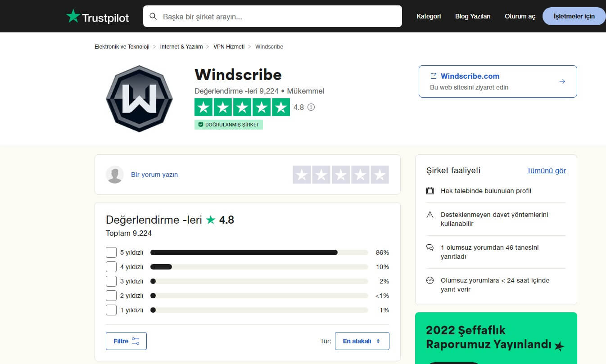This screenshot has width=606, height=364.
Task: Click Bu web sitesini ziyaret edin text
Action: 469,87
